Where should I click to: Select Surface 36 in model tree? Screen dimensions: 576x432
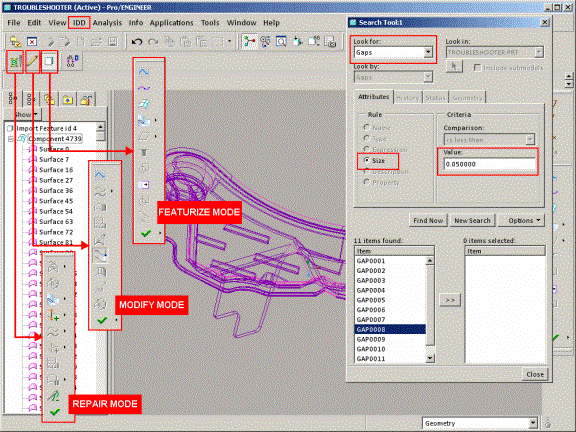[56, 190]
